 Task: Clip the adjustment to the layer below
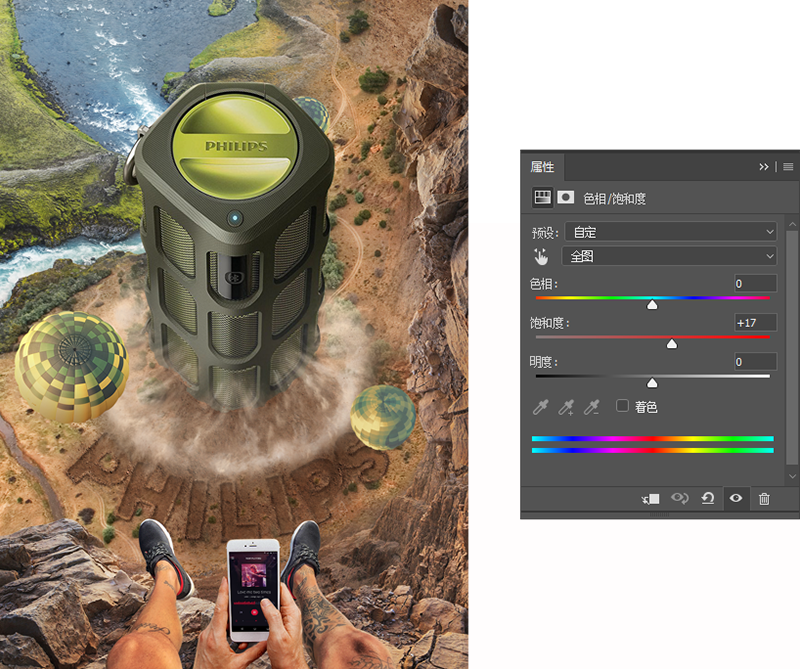pos(651,499)
